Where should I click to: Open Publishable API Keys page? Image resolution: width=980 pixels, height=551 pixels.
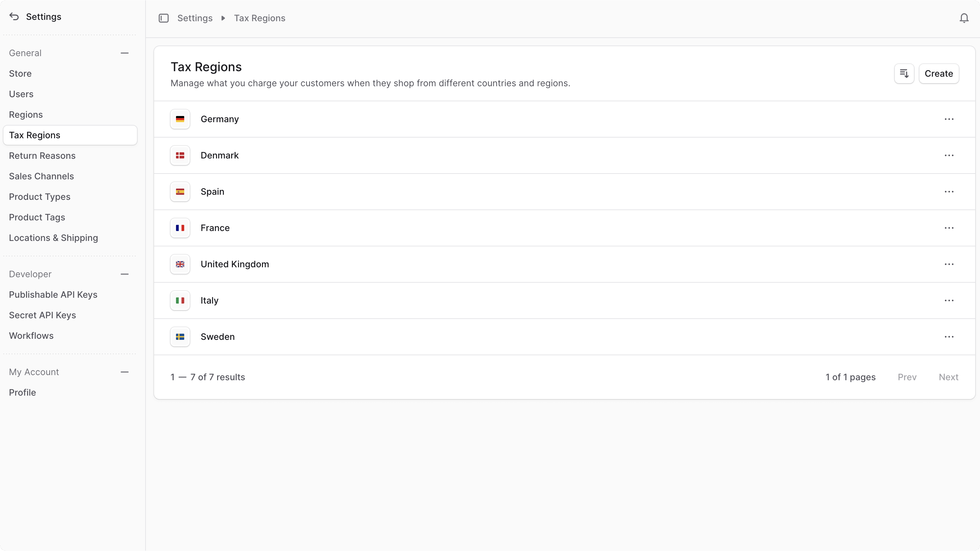(53, 295)
